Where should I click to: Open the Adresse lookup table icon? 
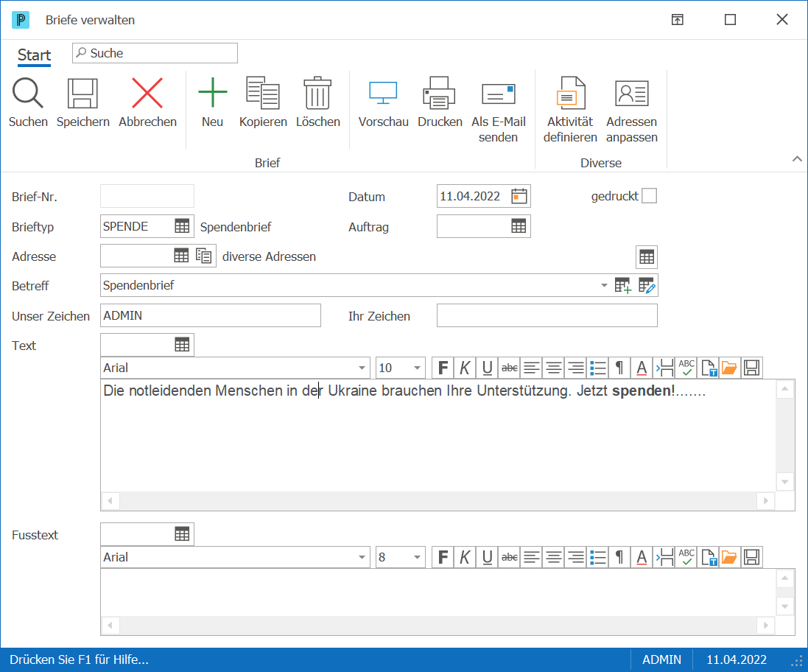click(181, 256)
